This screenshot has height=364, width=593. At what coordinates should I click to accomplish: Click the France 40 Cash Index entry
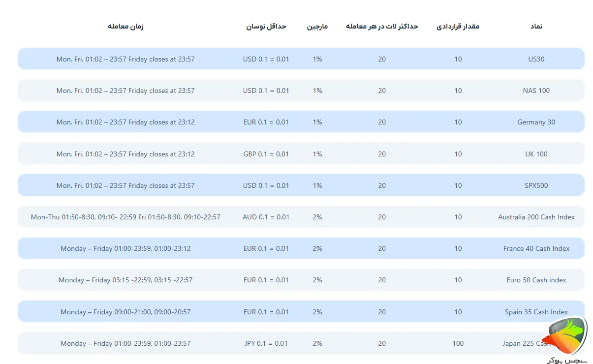pyautogui.click(x=536, y=248)
